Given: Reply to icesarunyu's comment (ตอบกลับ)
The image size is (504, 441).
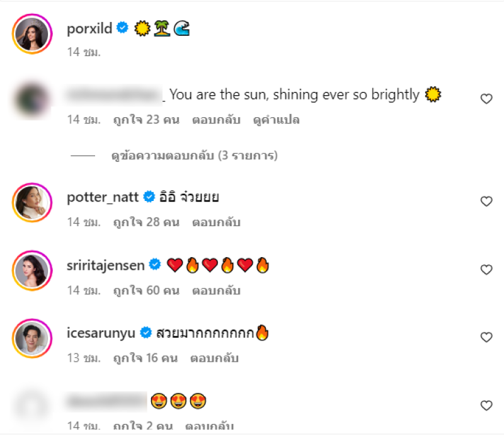Looking at the screenshot, I should (x=216, y=358).
